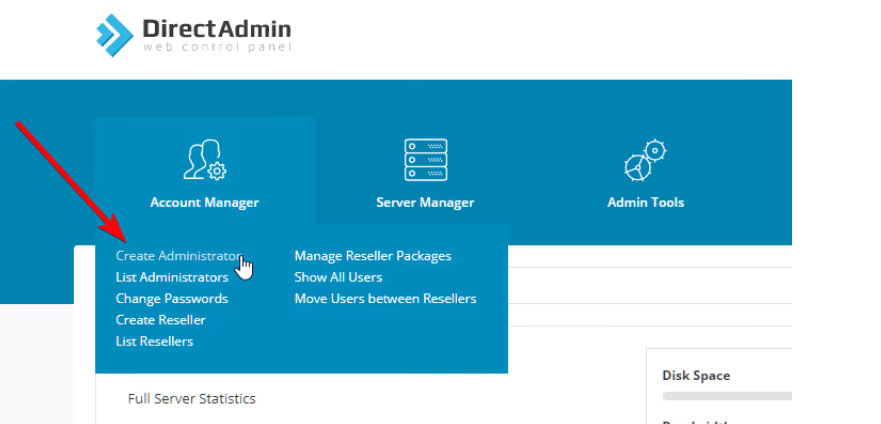Image resolution: width=881 pixels, height=424 pixels.
Task: Open the Account Manager users icon
Action: [x=205, y=160]
